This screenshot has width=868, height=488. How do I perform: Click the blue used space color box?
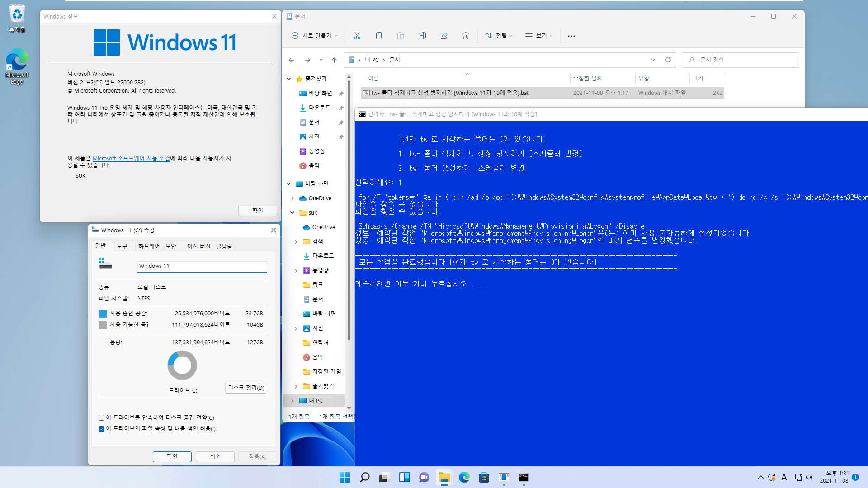pyautogui.click(x=103, y=314)
